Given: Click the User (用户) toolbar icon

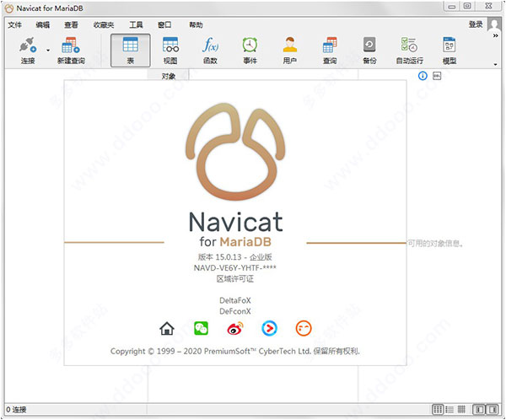Looking at the screenshot, I should pos(290,51).
